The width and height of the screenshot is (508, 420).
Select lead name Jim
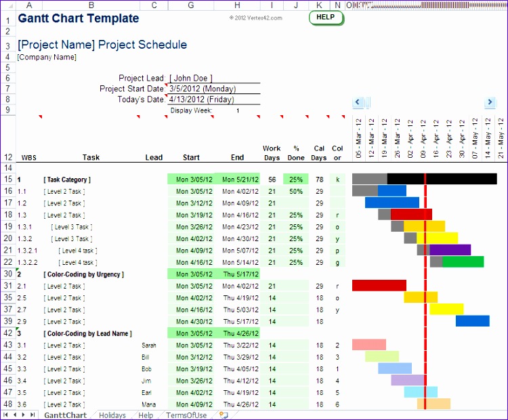(x=146, y=381)
